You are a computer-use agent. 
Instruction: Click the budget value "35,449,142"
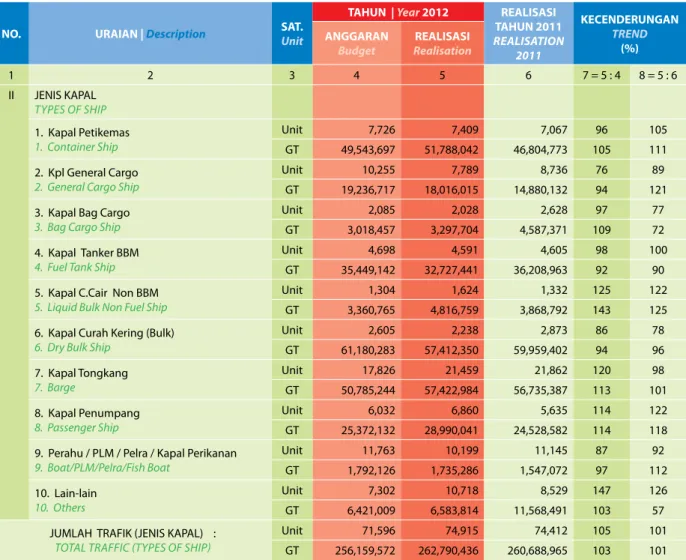(x=368, y=270)
